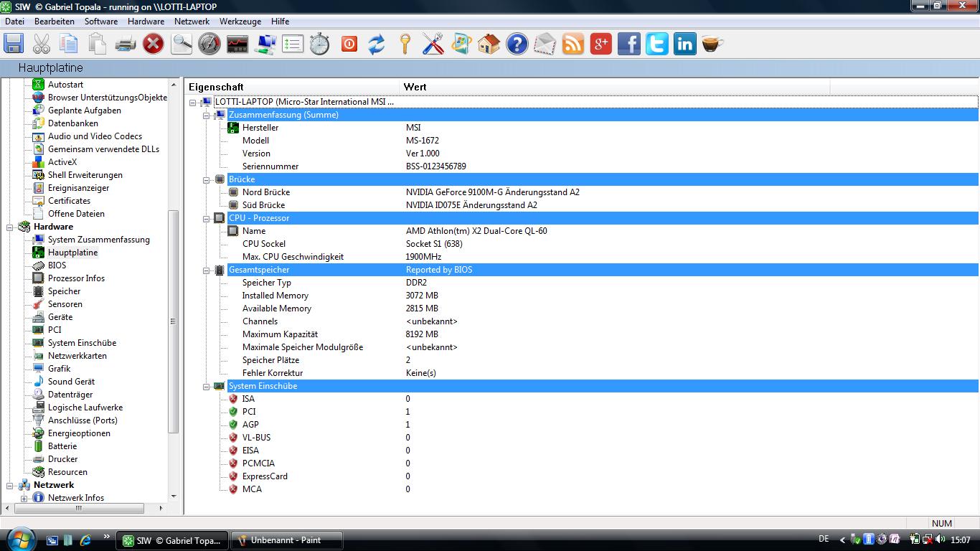The width and height of the screenshot is (980, 551).
Task: Click the magnifying glass search toolbar icon
Action: click(182, 44)
